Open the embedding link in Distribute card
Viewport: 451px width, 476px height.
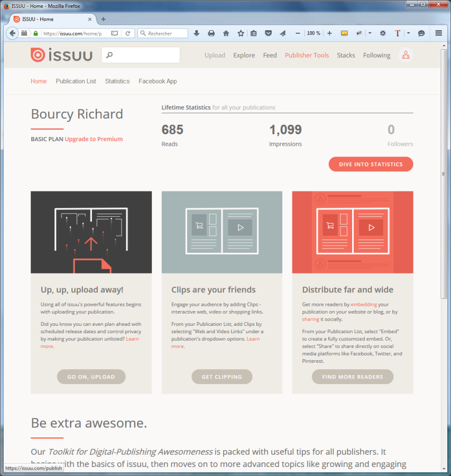click(364, 304)
